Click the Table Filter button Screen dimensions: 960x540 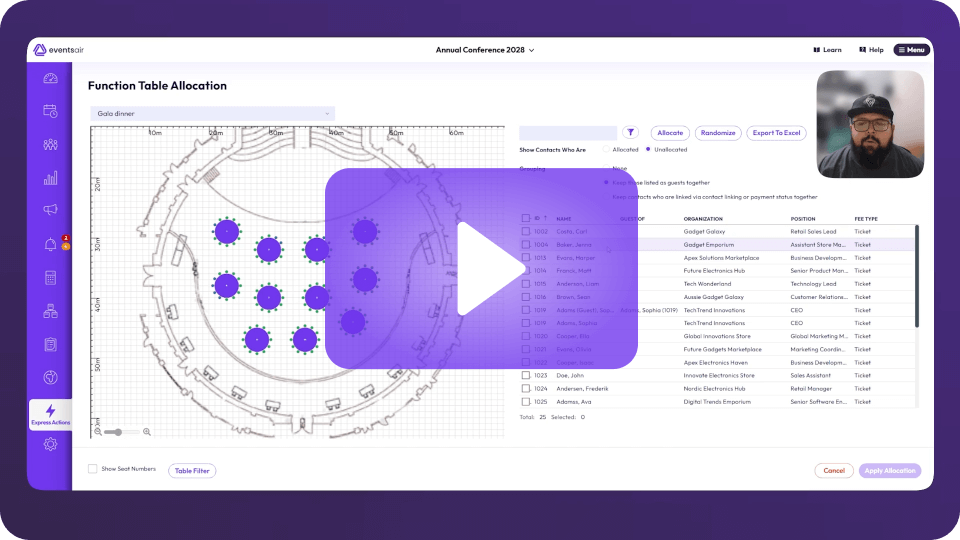192,471
